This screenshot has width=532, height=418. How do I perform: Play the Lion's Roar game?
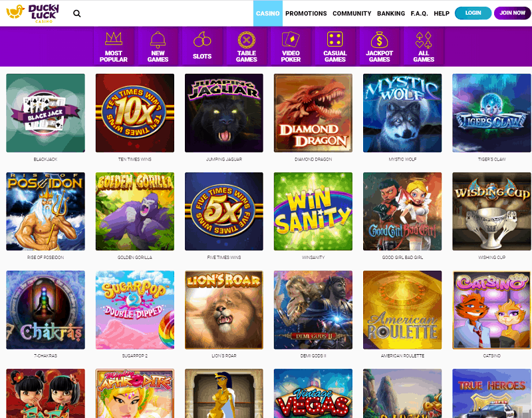[224, 310]
